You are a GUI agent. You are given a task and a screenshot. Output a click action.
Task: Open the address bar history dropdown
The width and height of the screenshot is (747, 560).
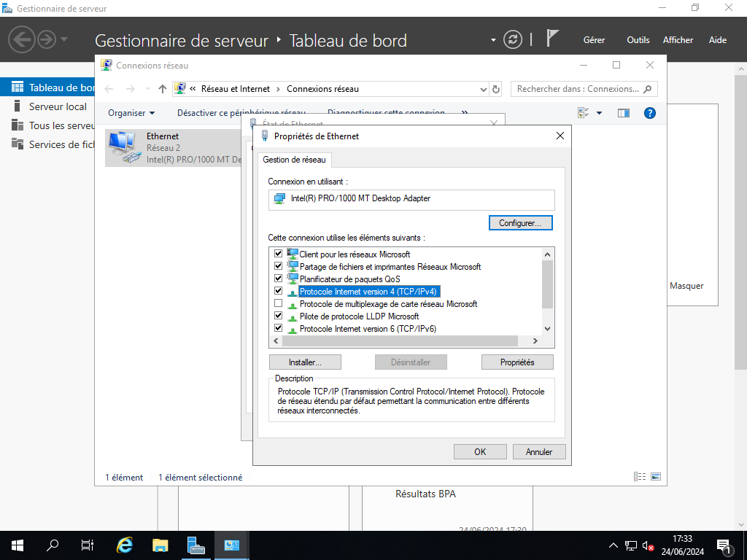point(483,89)
